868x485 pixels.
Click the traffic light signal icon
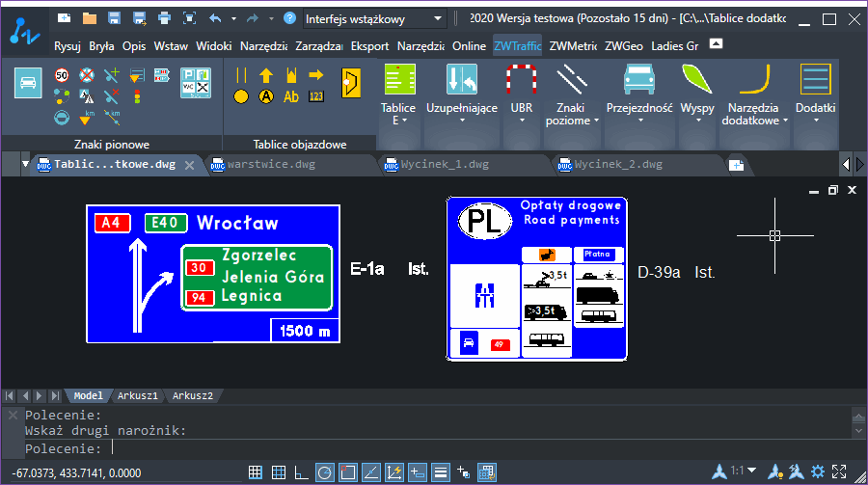(x=137, y=96)
